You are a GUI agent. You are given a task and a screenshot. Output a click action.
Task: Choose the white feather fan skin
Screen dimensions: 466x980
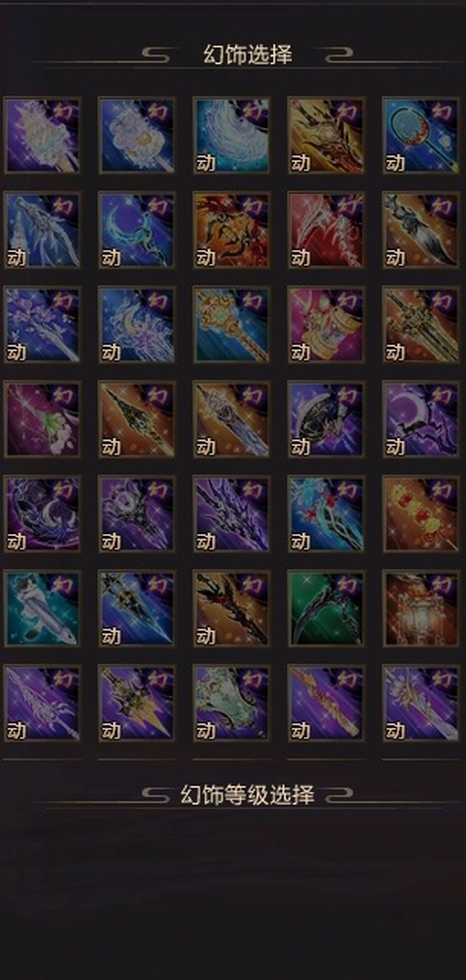point(231,135)
